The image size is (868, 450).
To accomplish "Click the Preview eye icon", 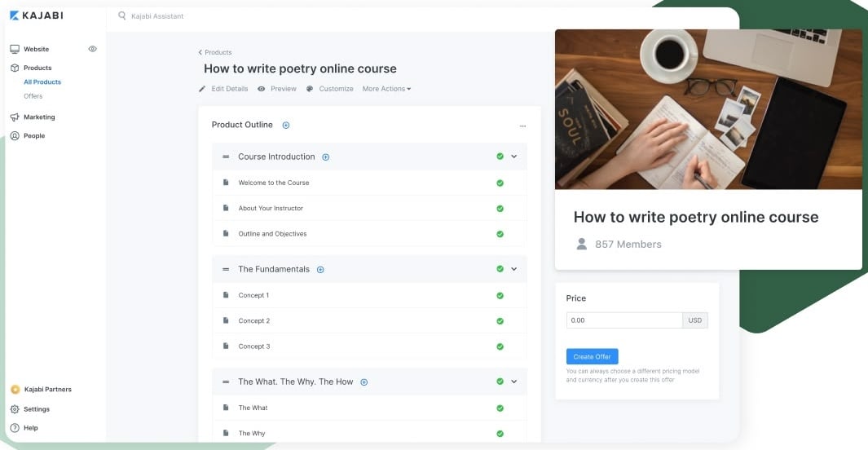I will (x=262, y=89).
